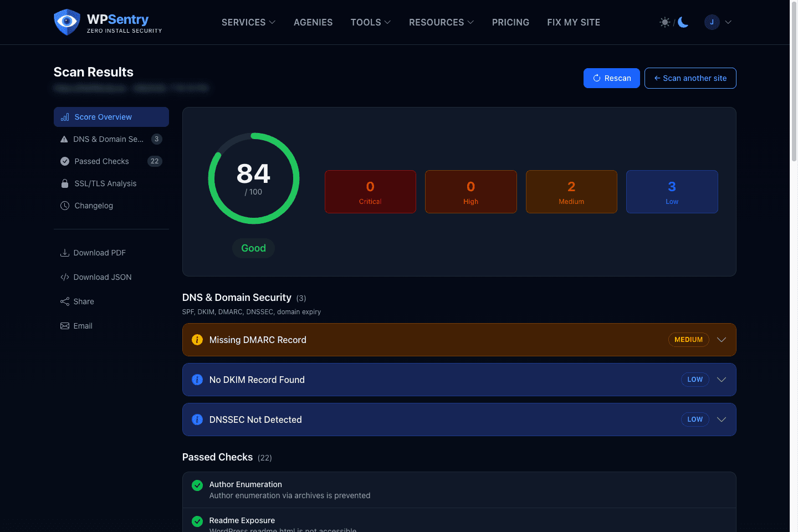Open Passed Checks sidebar section
This screenshot has width=798, height=532.
(111, 161)
